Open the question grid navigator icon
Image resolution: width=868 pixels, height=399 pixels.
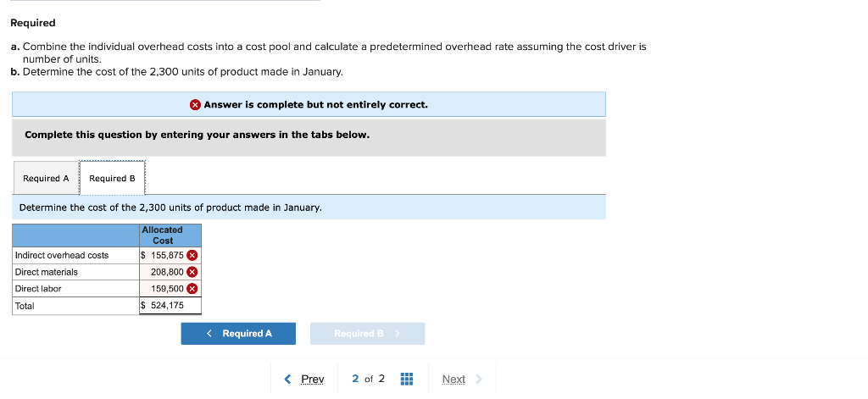[405, 379]
